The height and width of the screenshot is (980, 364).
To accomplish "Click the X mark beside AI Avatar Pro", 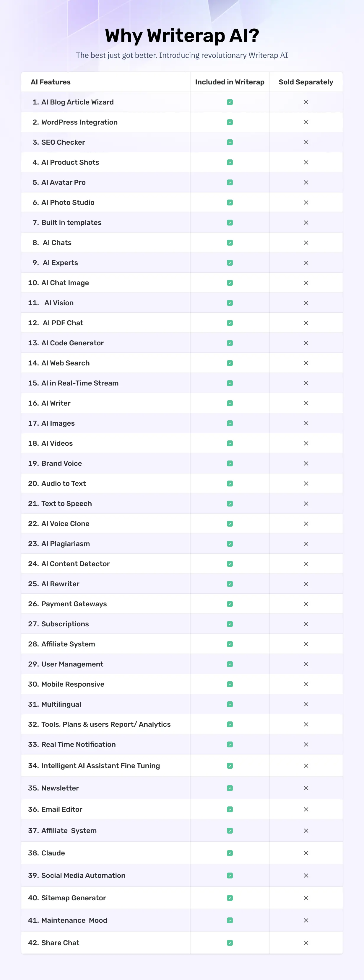I will coord(306,182).
